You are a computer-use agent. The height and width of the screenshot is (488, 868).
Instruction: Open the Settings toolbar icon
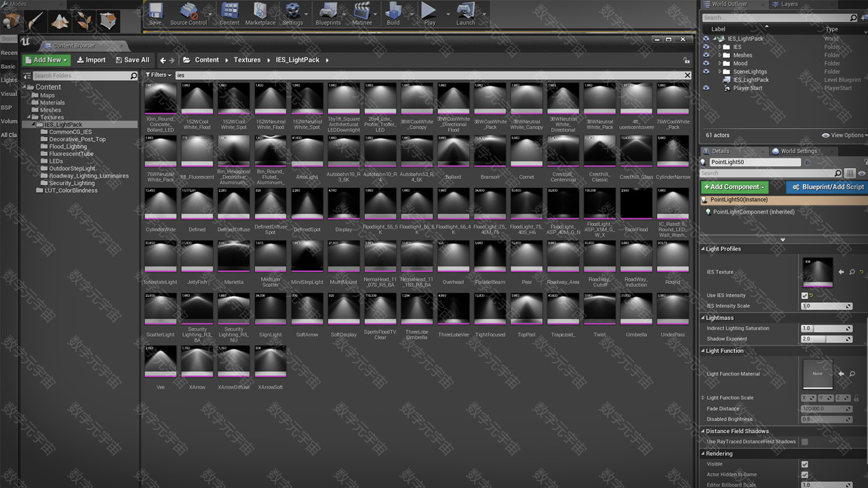coord(293,14)
